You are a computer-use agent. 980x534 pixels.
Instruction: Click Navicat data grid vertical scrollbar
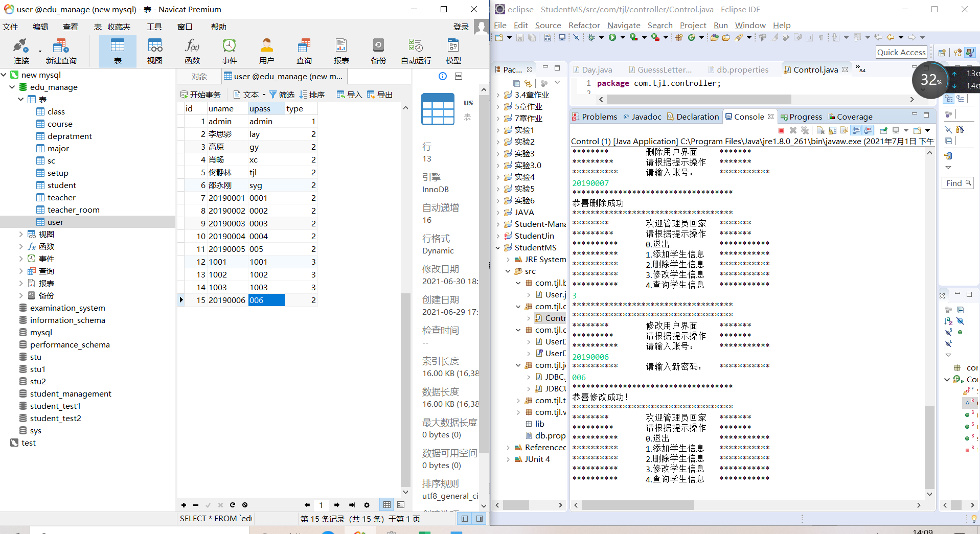tap(405, 389)
